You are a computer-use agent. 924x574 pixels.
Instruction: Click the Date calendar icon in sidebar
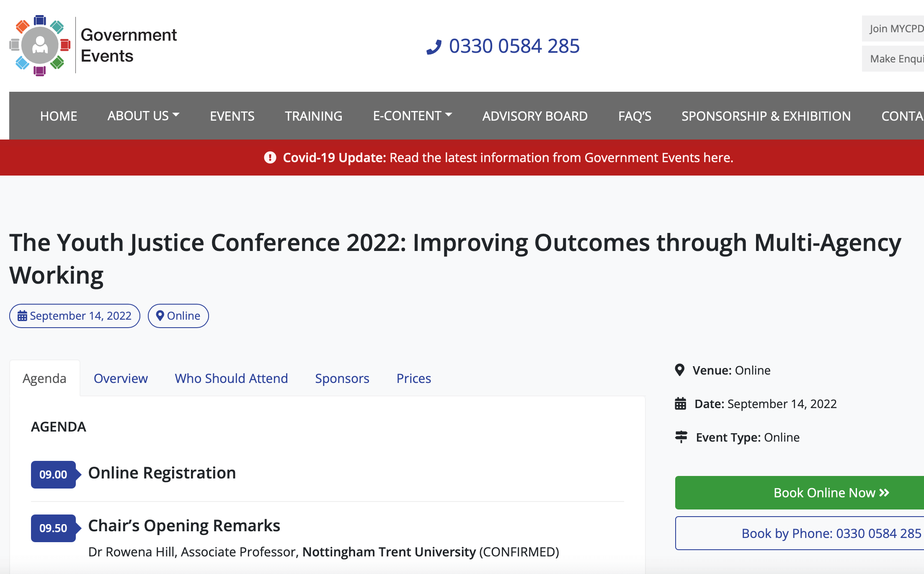[681, 403]
